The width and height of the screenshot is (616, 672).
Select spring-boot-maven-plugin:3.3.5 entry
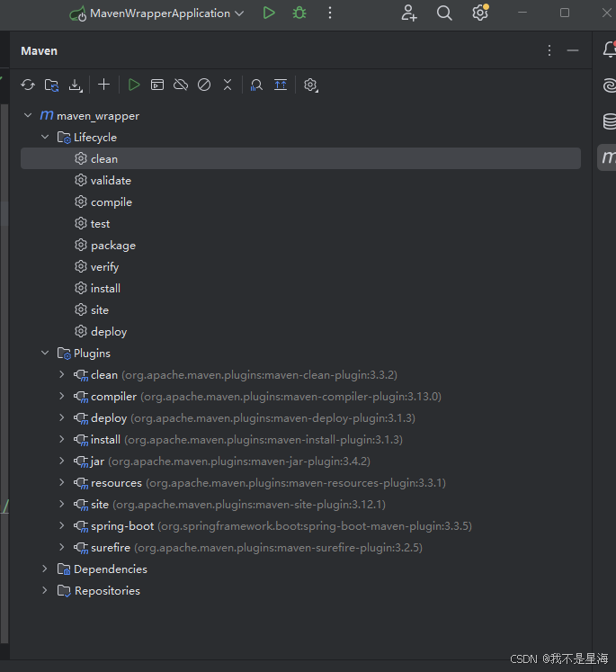[315, 526]
